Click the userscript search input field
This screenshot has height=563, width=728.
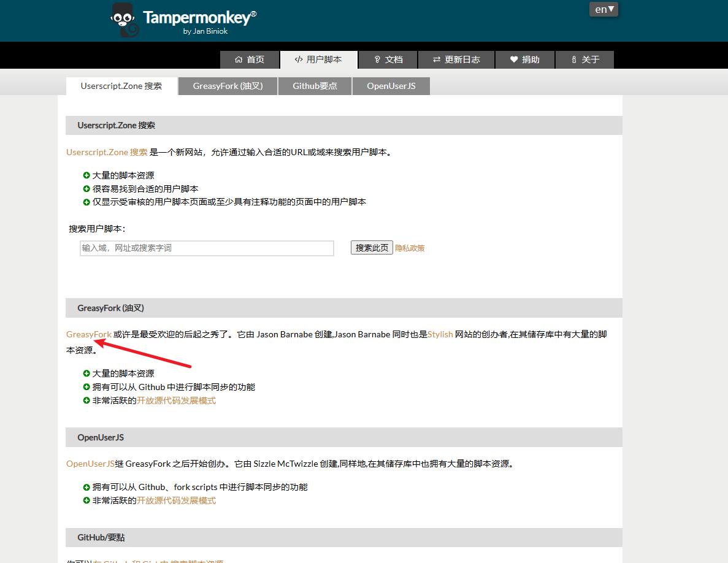tap(207, 248)
